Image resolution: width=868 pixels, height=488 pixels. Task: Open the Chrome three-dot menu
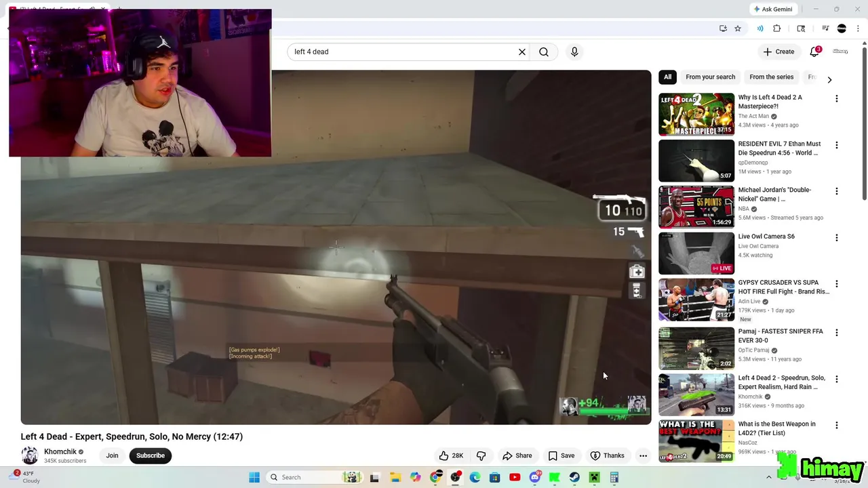coord(859,28)
